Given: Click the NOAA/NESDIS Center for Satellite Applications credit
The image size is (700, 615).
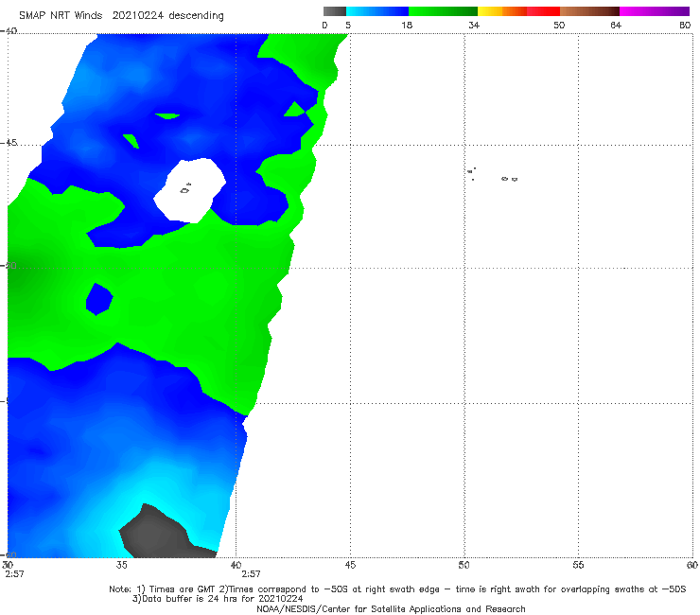Looking at the screenshot, I should (391, 608).
